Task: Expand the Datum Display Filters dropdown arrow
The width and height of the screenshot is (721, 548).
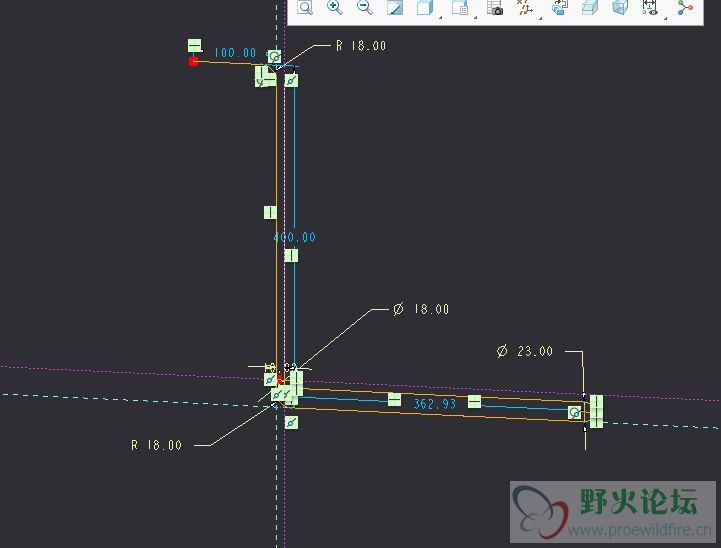Action: click(x=540, y=18)
